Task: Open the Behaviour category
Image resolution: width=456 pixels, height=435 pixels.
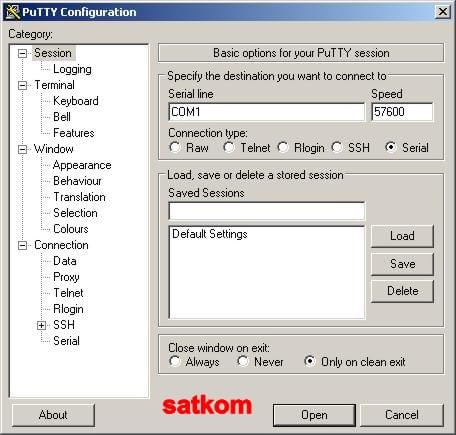Action: 77,181
